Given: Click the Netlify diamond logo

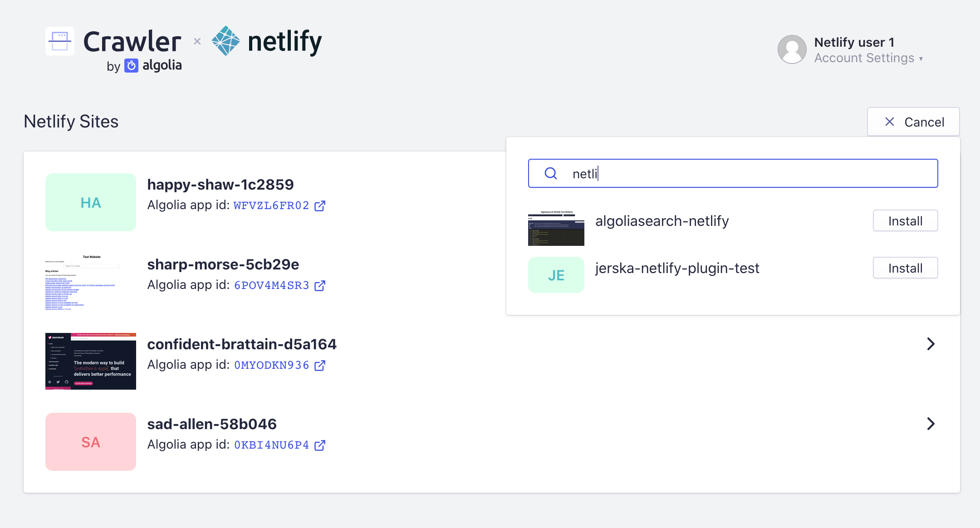Looking at the screenshot, I should pos(225,40).
